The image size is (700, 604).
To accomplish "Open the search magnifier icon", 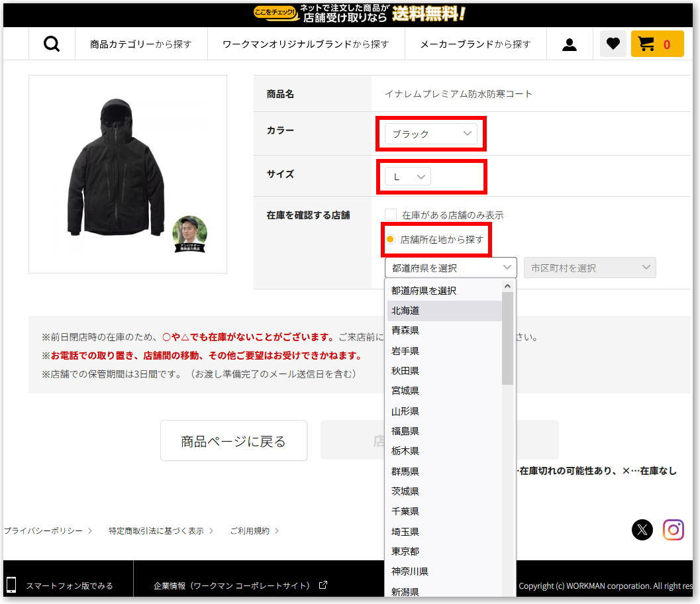I will 52,44.
